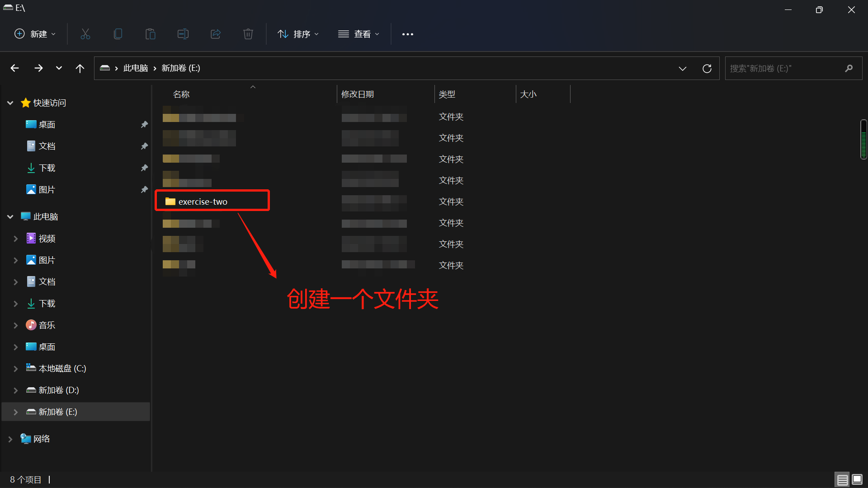Sort by 修改日期 column header
This screenshot has width=868, height=488.
tap(358, 94)
